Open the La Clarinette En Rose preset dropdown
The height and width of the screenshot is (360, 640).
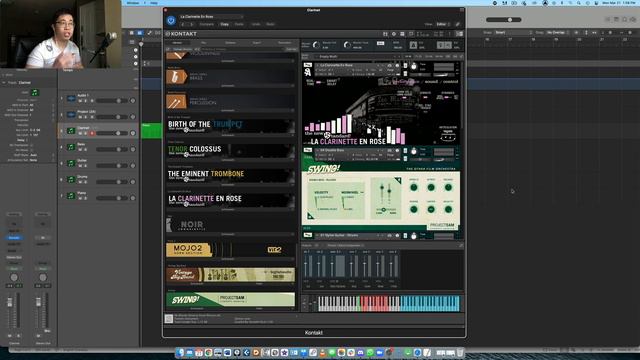coord(211,17)
